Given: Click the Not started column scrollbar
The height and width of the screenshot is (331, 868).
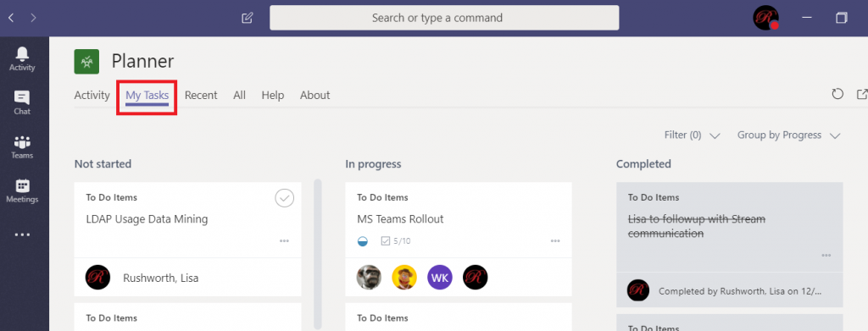Looking at the screenshot, I should [x=317, y=254].
